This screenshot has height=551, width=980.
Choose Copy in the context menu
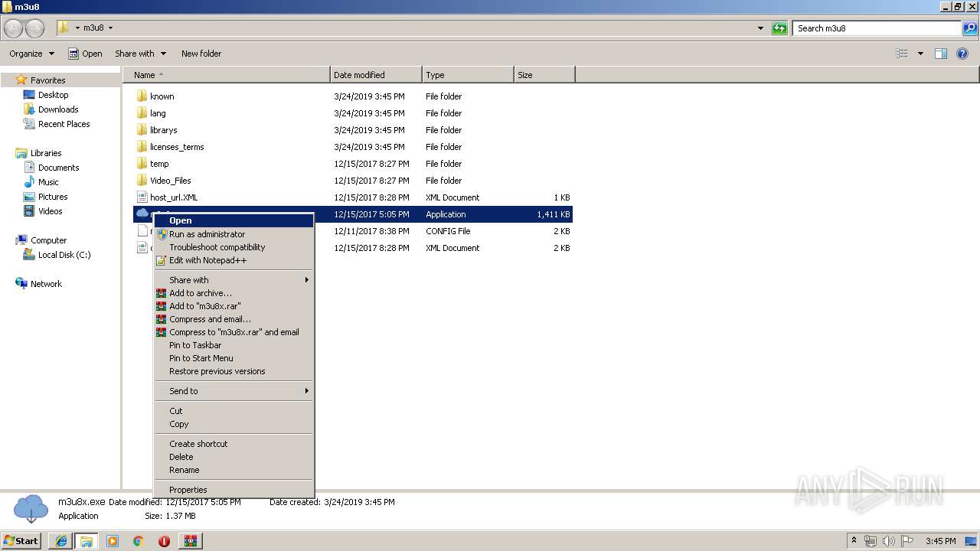(234, 424)
